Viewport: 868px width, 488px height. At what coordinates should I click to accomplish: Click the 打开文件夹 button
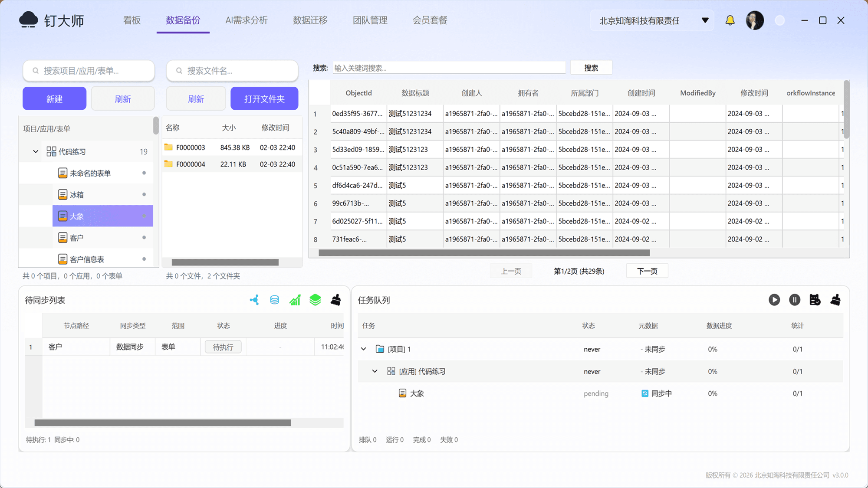click(264, 99)
